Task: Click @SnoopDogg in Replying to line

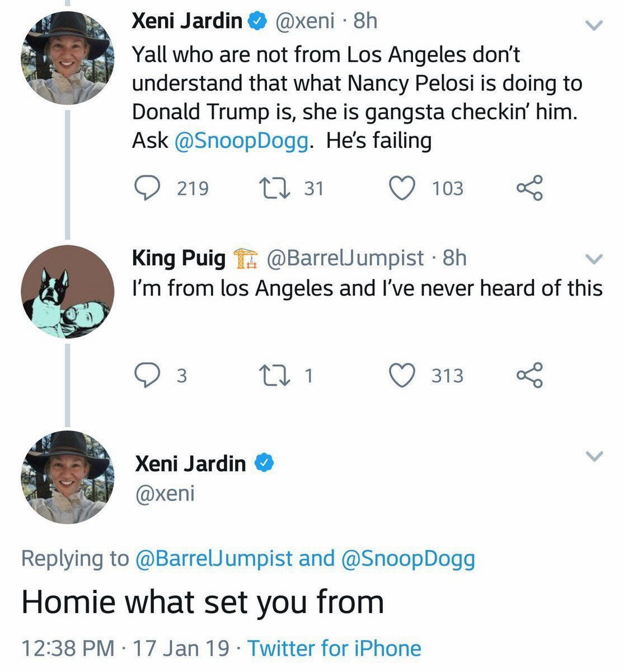Action: coord(407,558)
